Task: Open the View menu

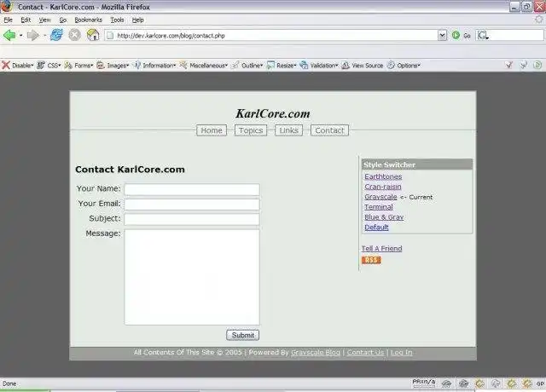Action: (x=44, y=20)
